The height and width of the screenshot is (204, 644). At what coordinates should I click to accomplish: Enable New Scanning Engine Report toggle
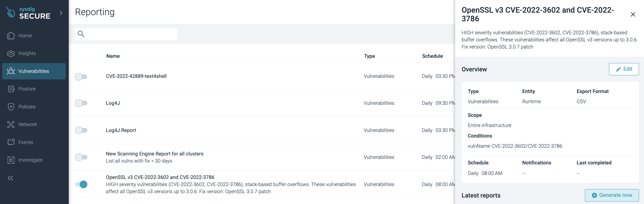click(x=81, y=157)
